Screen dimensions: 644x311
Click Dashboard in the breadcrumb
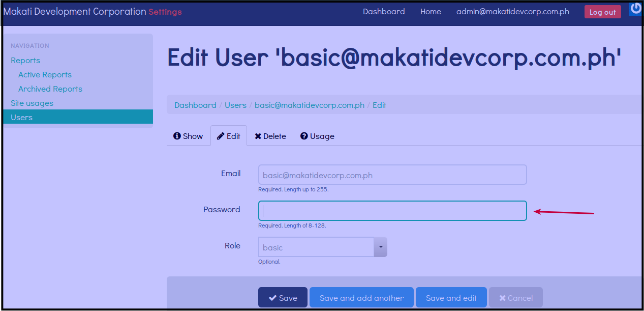point(195,105)
